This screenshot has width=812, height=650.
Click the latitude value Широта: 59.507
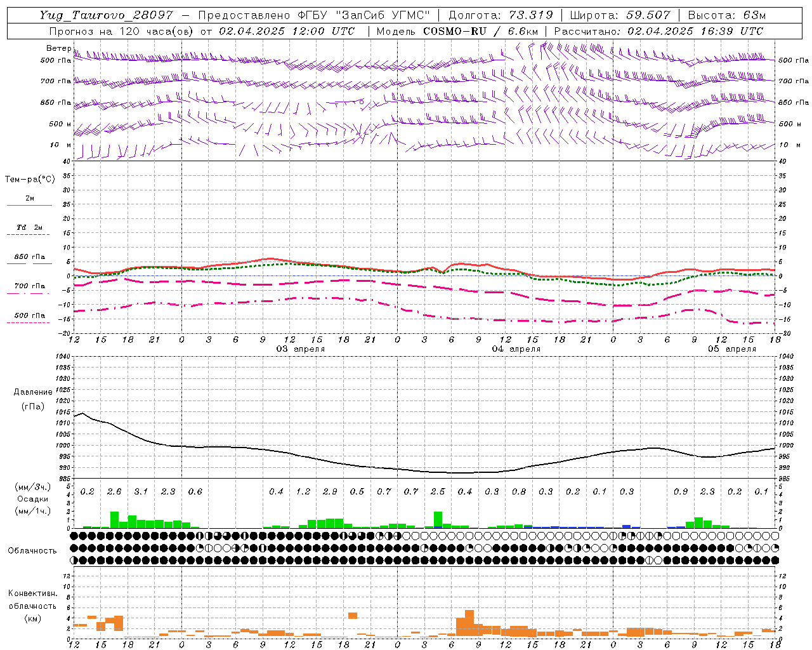622,15
